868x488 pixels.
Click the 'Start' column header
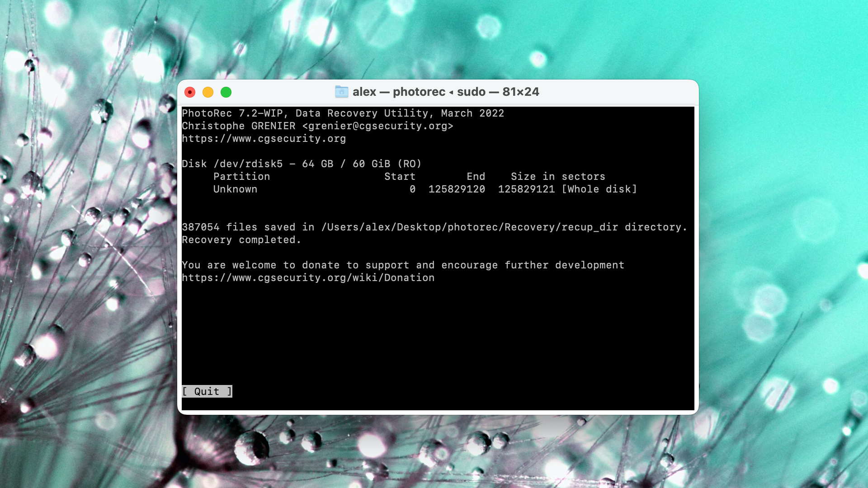pyautogui.click(x=400, y=177)
